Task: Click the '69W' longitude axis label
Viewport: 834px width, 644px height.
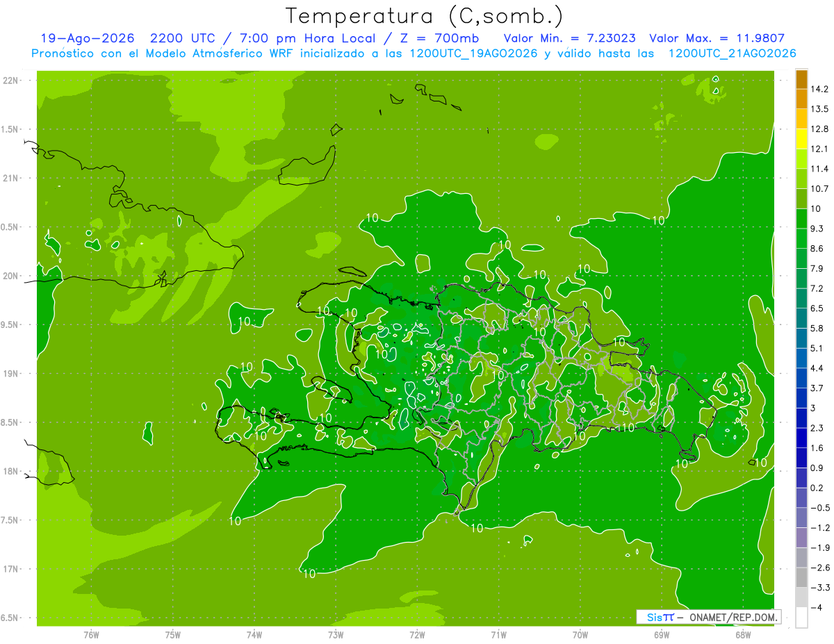Action: [x=662, y=635]
